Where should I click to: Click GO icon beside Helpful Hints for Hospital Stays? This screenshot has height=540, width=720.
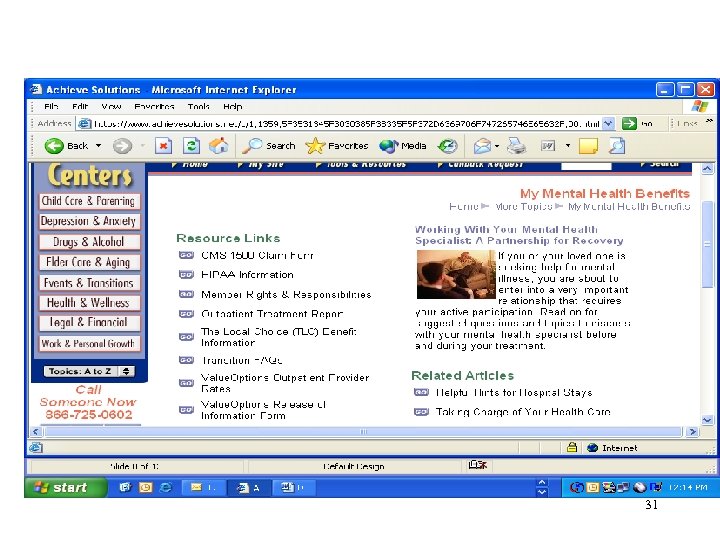(421, 392)
